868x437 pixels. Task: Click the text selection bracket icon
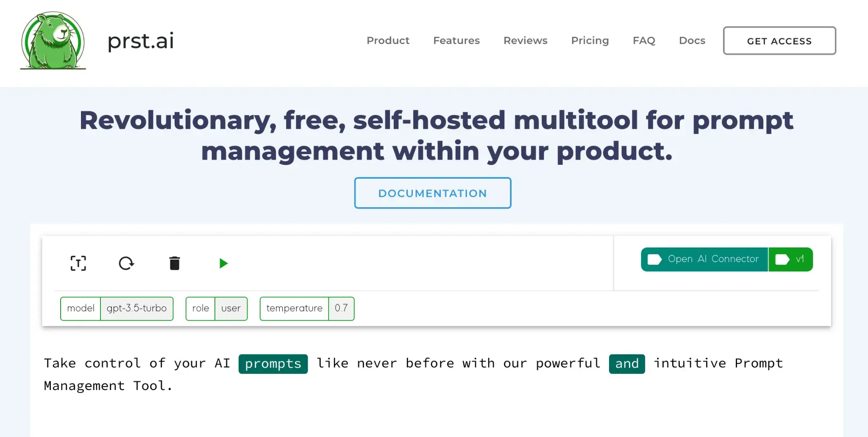tap(78, 263)
